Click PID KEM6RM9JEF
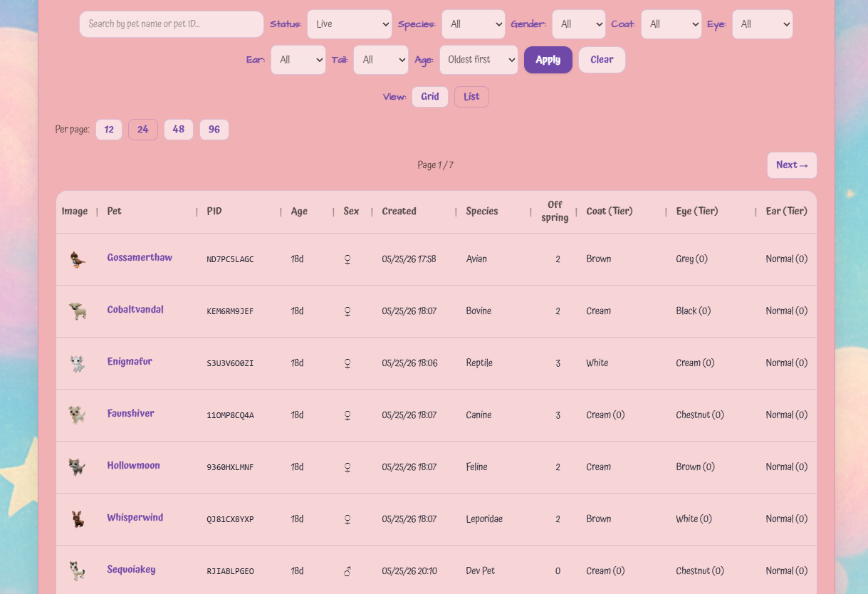 (230, 312)
